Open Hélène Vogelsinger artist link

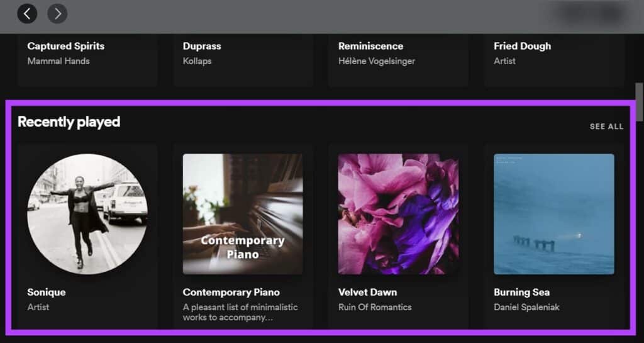coord(377,61)
